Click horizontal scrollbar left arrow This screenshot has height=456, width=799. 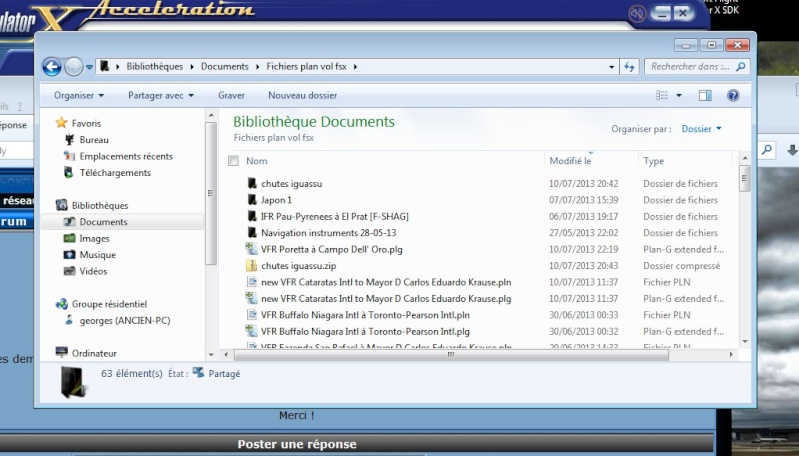click(x=227, y=355)
